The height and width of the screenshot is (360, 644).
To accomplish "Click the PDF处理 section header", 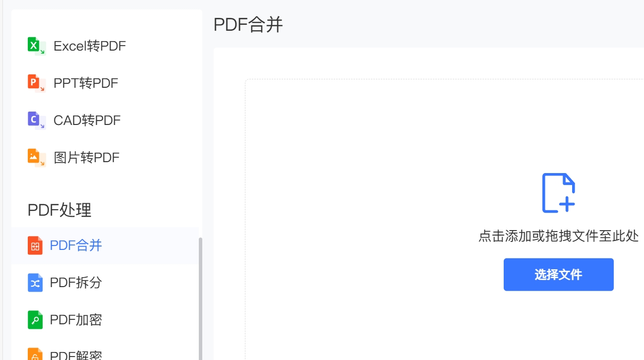I will pos(59,210).
